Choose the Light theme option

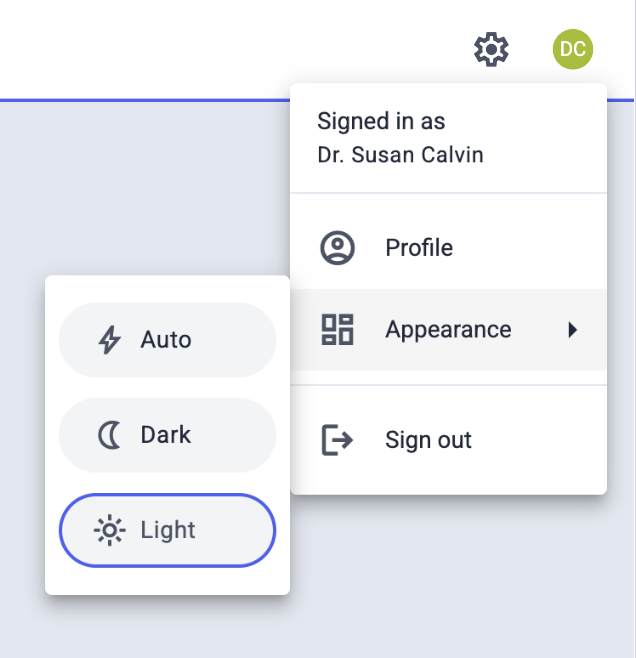[x=167, y=530]
